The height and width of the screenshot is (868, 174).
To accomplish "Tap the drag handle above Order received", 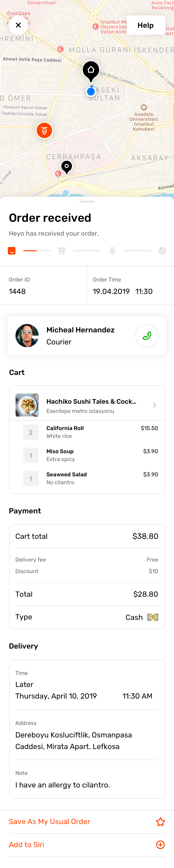I will tap(87, 201).
